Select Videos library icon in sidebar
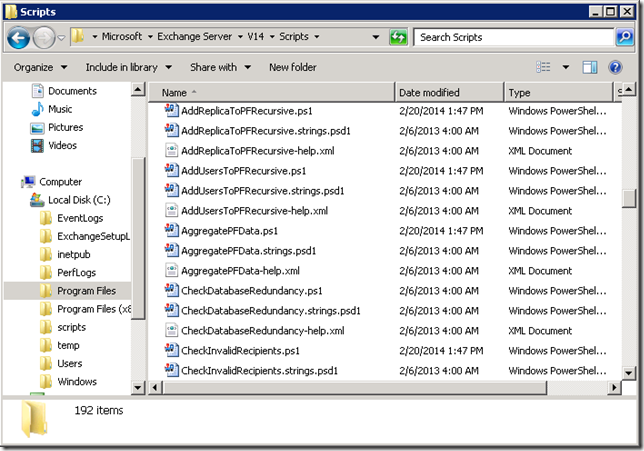Screen dimensions: 644x451 37,145
